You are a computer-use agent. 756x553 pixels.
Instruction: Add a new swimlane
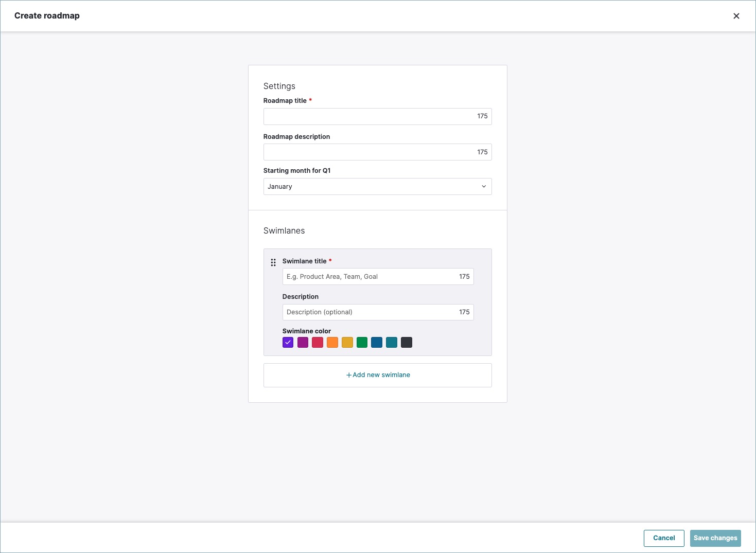click(378, 375)
